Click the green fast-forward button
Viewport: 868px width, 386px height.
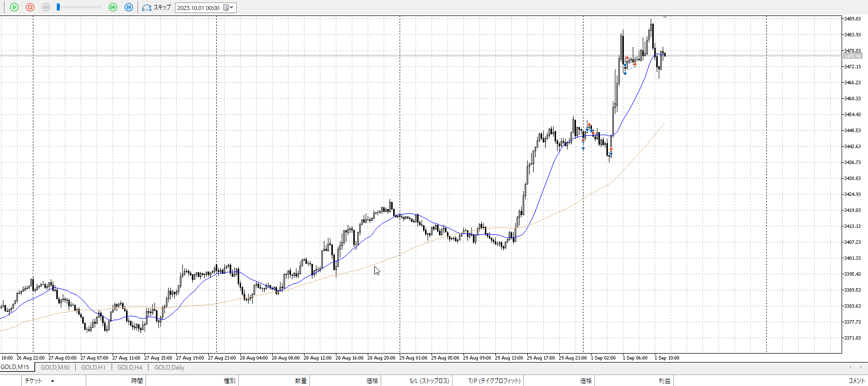(x=113, y=7)
